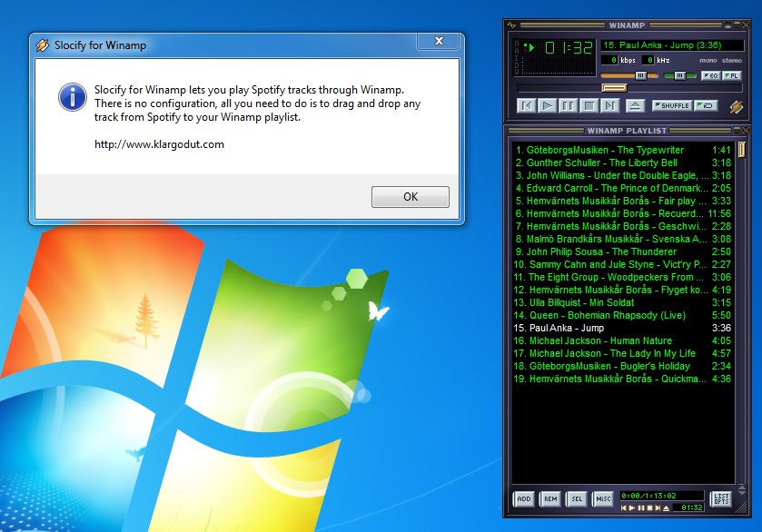Select track 12 'Hemvärnets Musikkår Borås - Flyget ko...'
The height and width of the screenshot is (532, 762).
[622, 290]
